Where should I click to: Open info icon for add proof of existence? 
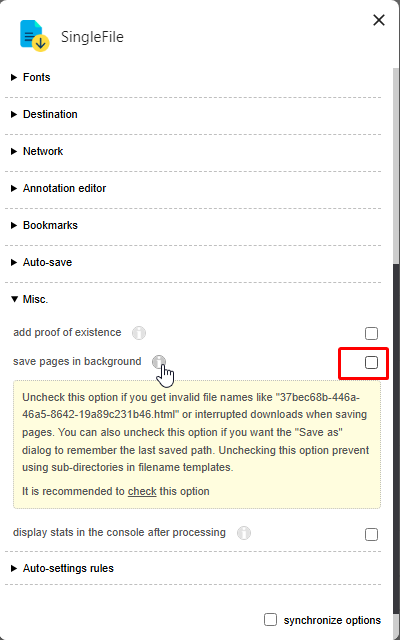(x=139, y=333)
